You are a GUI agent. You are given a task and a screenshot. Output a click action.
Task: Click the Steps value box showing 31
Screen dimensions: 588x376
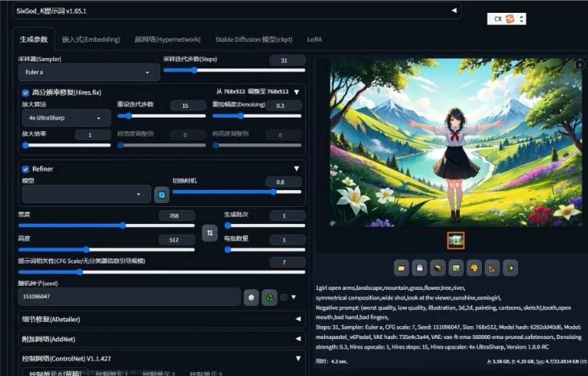(x=287, y=60)
